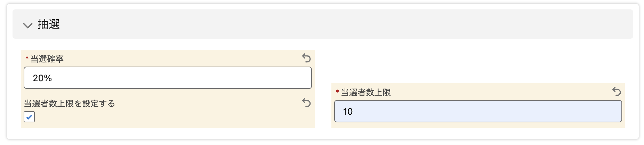The width and height of the screenshot is (644, 145).
Task: Click the 20% value text
Action: (42, 78)
